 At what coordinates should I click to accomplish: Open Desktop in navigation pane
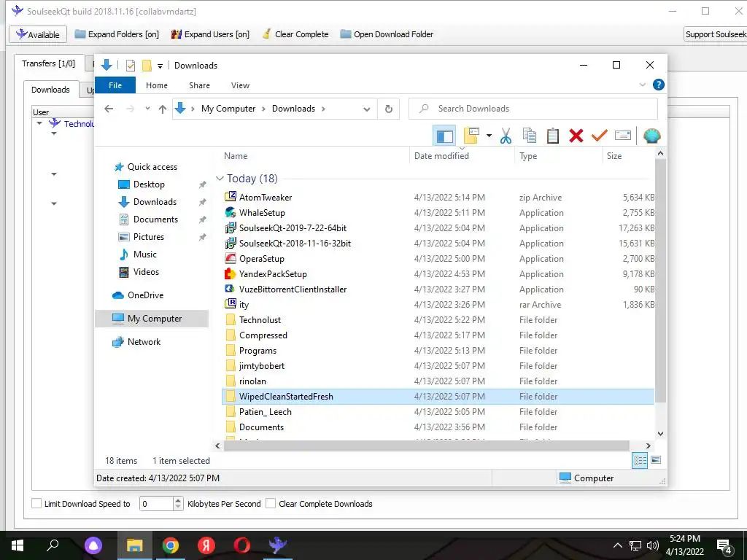click(149, 184)
